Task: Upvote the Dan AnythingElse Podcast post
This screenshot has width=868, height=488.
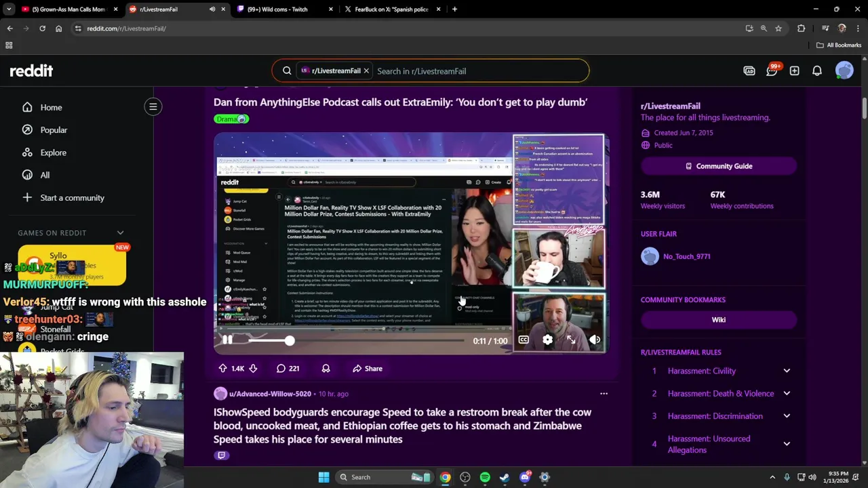Action: click(x=222, y=369)
